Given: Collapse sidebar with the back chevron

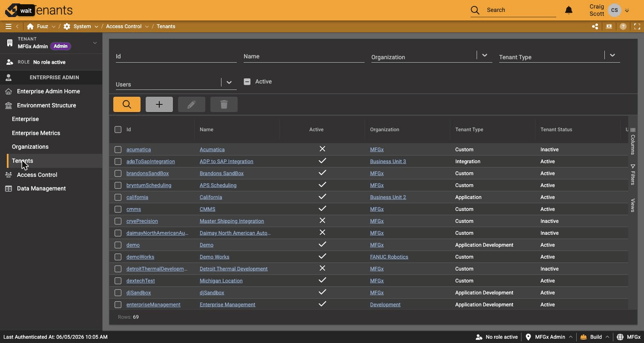Looking at the screenshot, I should (x=17, y=26).
